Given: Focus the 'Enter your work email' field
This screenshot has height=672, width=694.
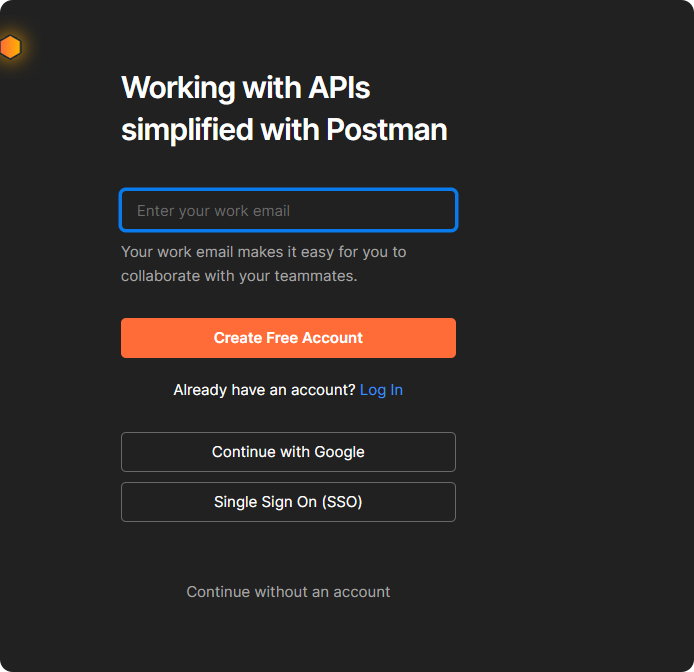Looking at the screenshot, I should coord(288,211).
